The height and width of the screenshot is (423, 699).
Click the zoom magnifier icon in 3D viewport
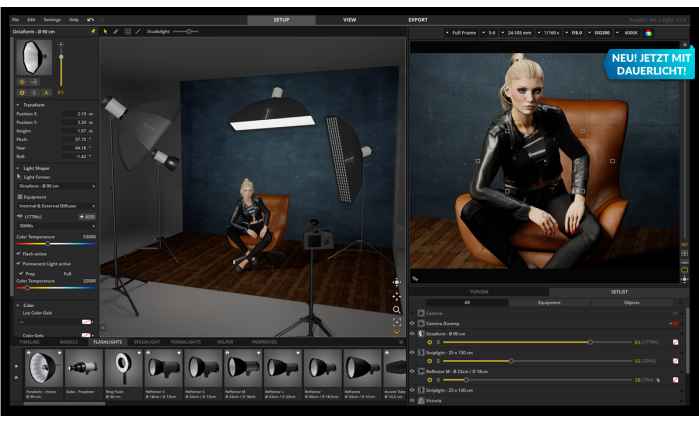397,310
